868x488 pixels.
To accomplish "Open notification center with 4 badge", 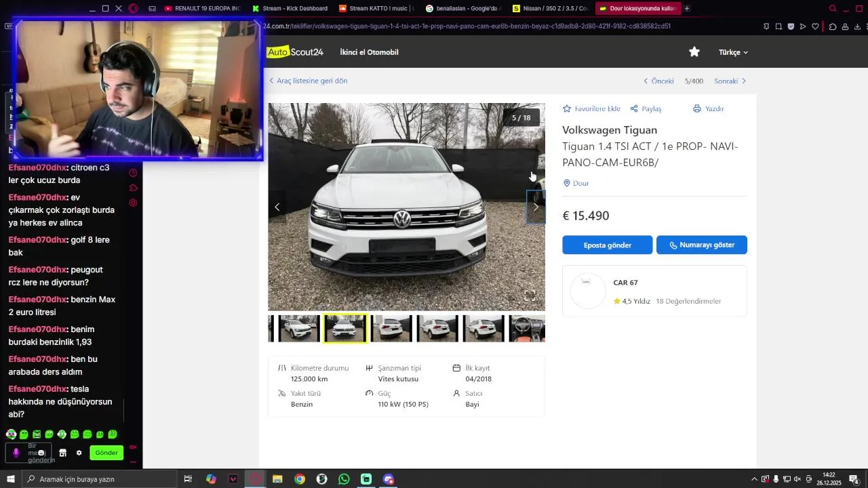I will tap(854, 479).
